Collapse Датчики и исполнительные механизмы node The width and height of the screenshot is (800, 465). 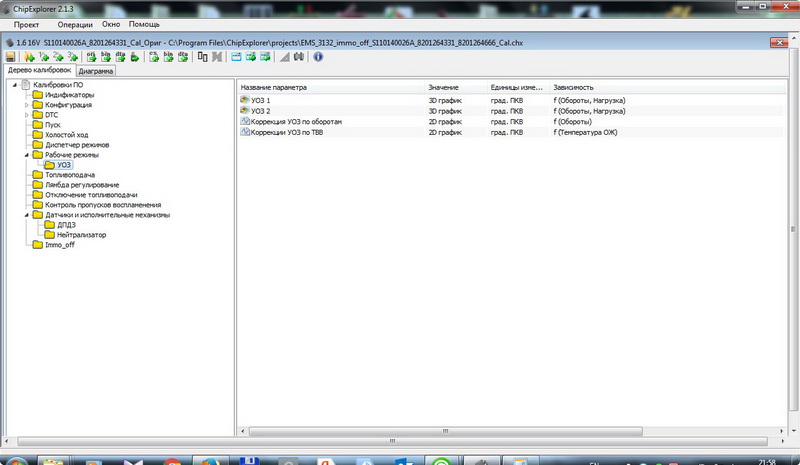27,215
